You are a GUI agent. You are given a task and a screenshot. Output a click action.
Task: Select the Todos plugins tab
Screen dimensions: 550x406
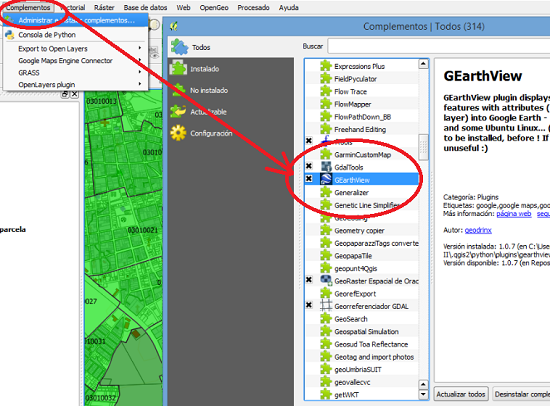(x=230, y=47)
